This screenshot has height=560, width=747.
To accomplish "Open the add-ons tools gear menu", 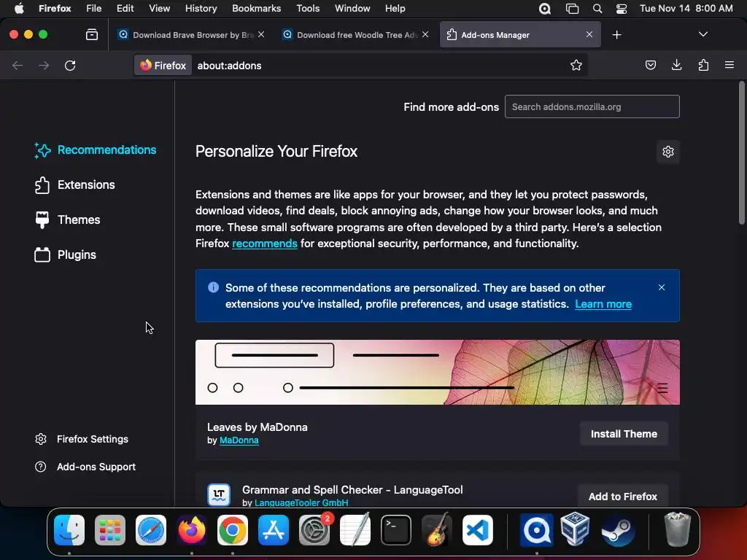I will click(x=668, y=152).
